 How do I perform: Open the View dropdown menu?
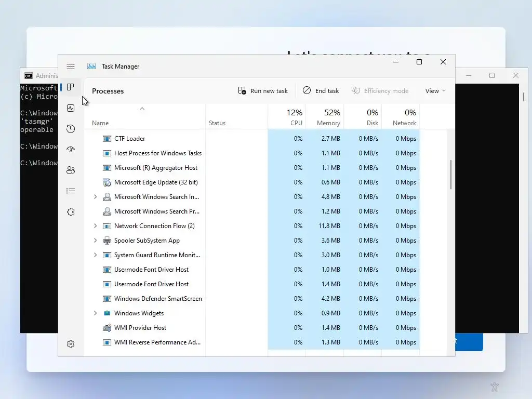coord(435,91)
